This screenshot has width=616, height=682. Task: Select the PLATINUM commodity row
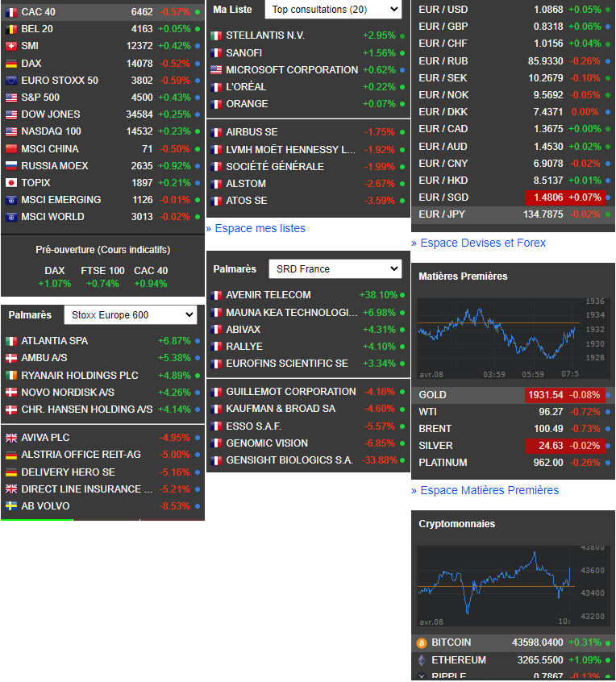pos(514,463)
